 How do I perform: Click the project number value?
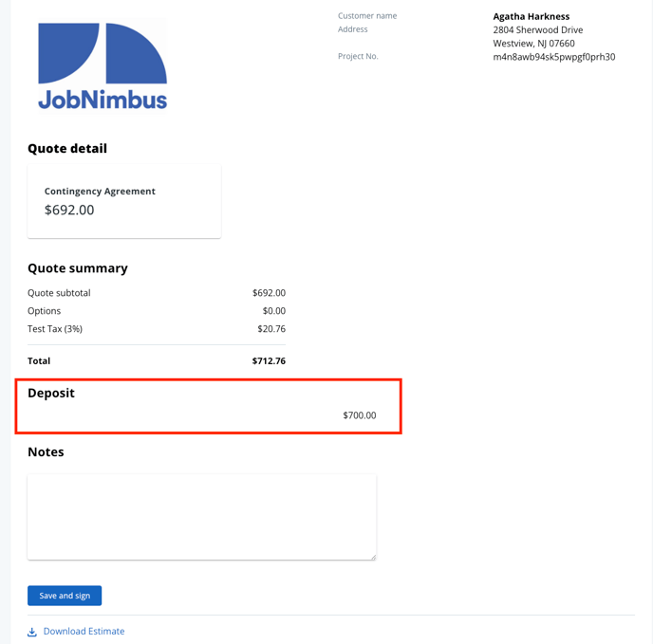click(x=553, y=57)
